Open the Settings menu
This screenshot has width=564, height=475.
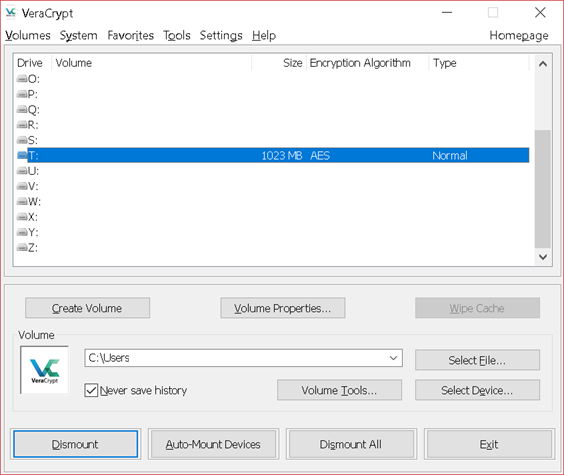click(221, 36)
